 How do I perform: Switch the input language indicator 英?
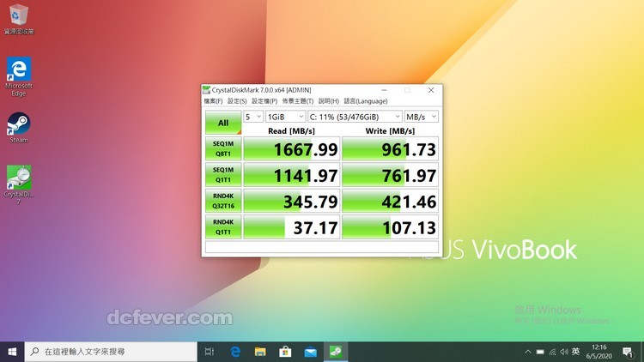576,352
